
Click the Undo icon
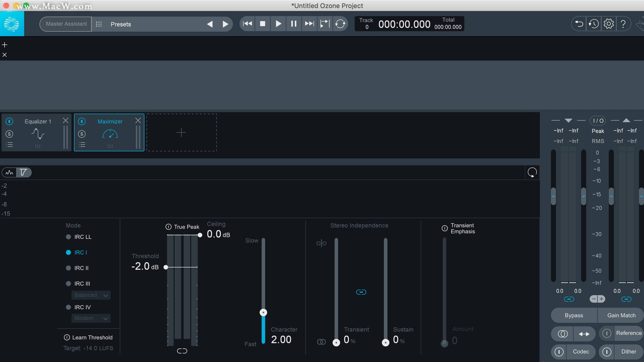click(579, 24)
